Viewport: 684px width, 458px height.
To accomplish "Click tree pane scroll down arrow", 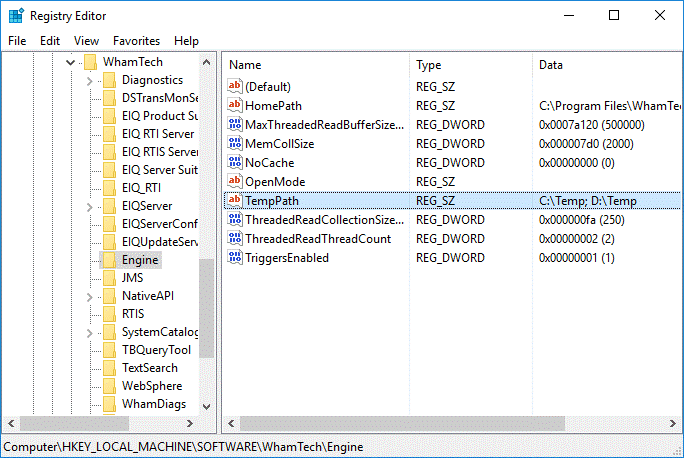I will (x=206, y=407).
